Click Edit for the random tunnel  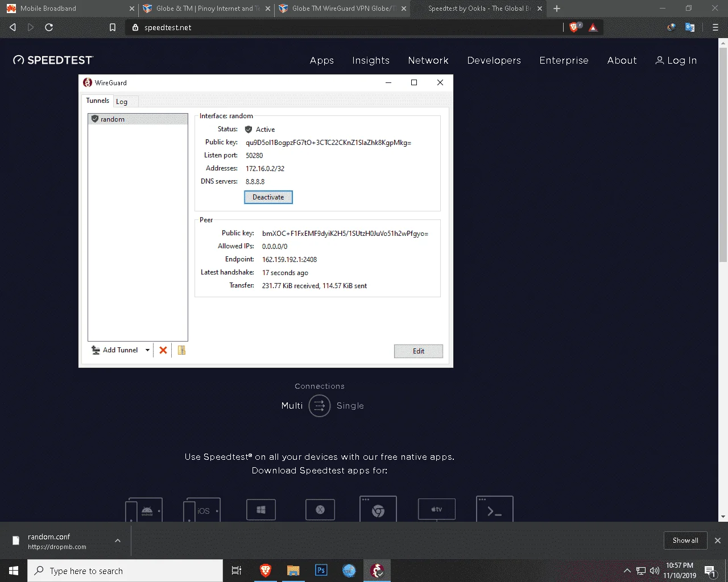click(x=419, y=351)
